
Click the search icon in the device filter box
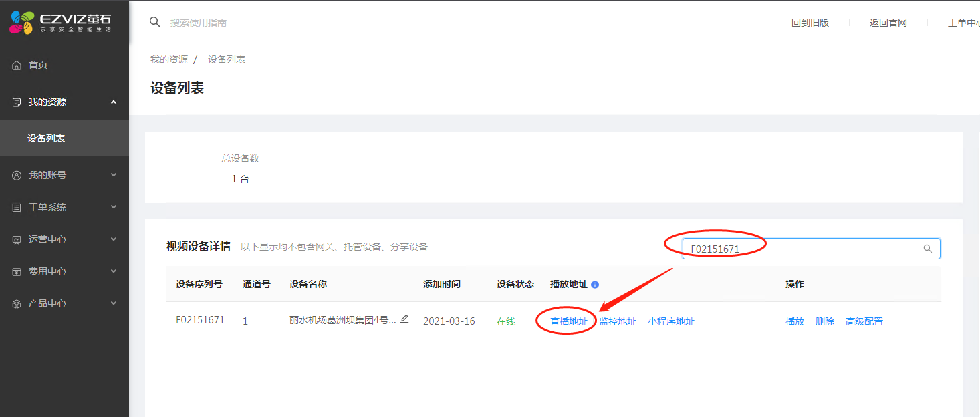927,249
